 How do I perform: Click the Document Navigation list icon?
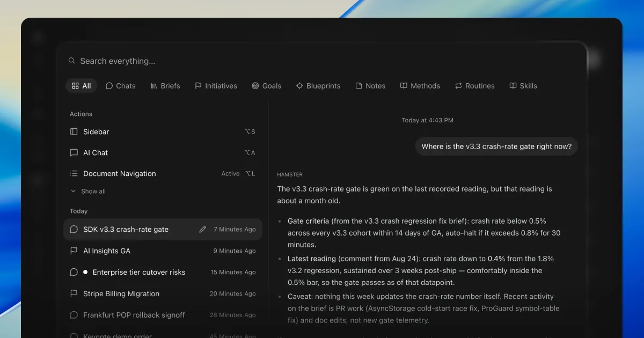tap(74, 173)
